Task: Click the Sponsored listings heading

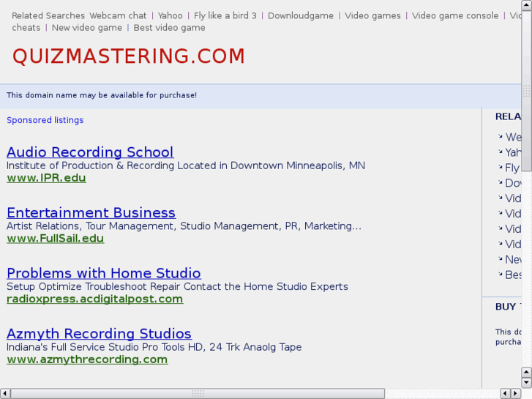Action: tap(45, 120)
